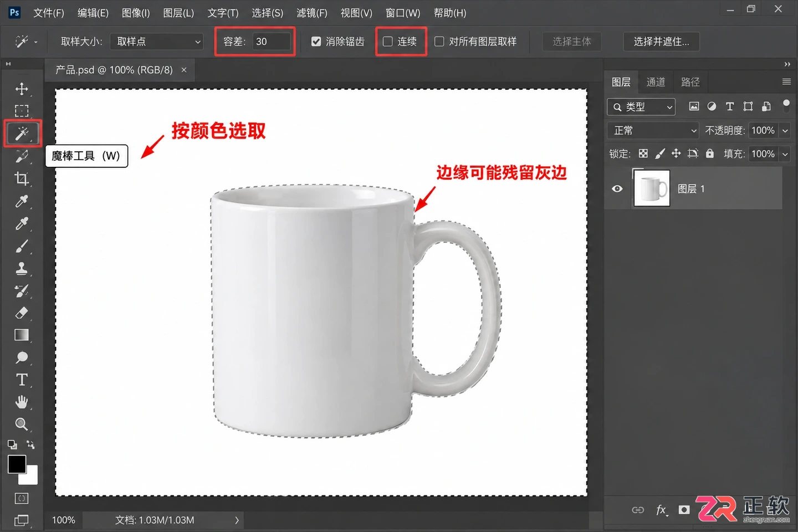798x532 pixels.
Task: Click the 容差 input field
Action: pos(272,42)
